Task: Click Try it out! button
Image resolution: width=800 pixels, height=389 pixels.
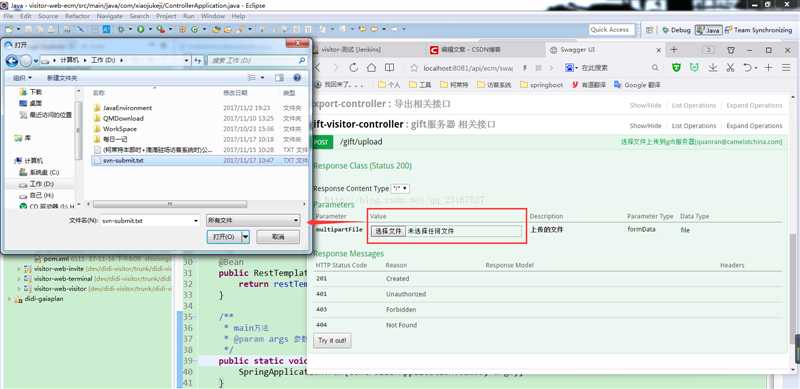Action: [332, 341]
